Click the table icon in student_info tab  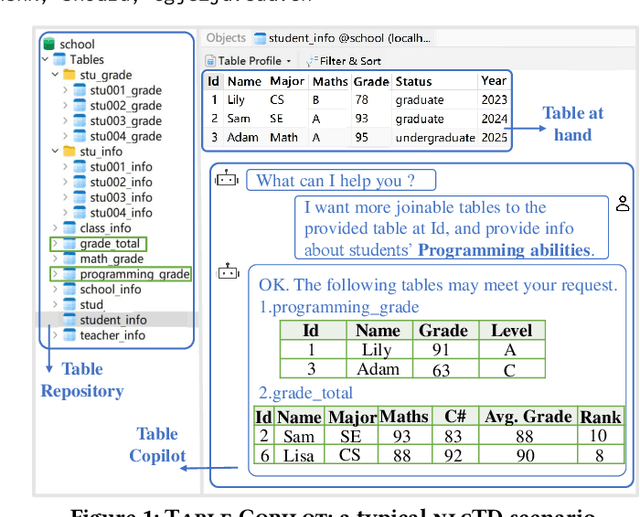pos(260,38)
